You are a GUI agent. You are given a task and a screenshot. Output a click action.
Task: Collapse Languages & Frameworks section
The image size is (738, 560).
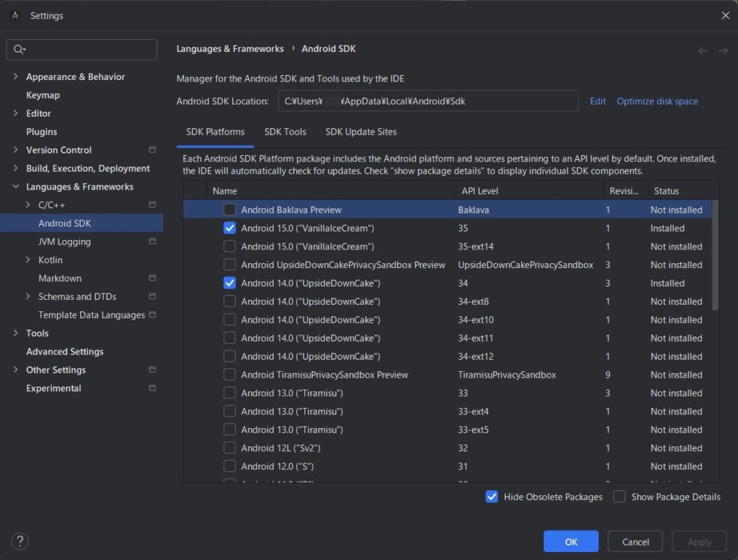click(x=16, y=187)
